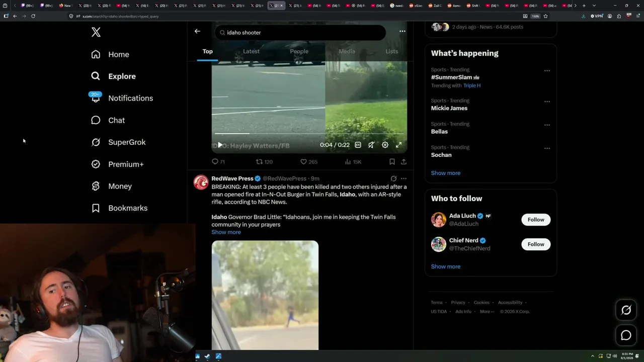Image resolution: width=644 pixels, height=362 pixels.
Task: View post analytics showing 15K views
Action: point(353,162)
